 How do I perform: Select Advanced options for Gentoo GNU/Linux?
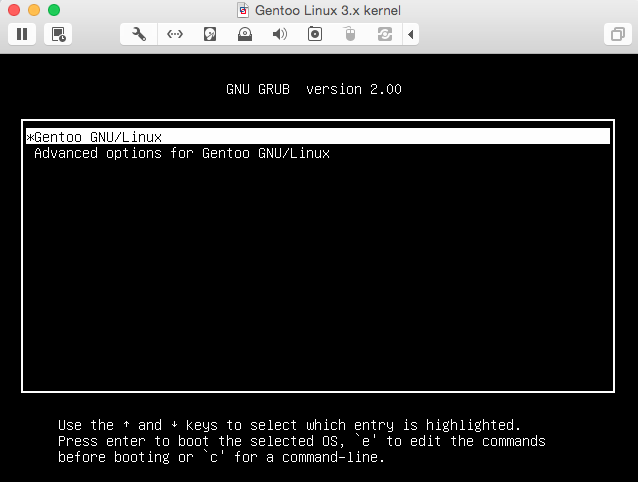182,153
